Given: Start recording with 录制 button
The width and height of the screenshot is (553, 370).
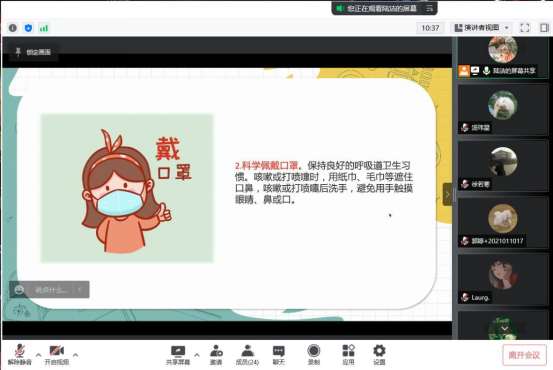Looking at the screenshot, I should click(x=314, y=354).
